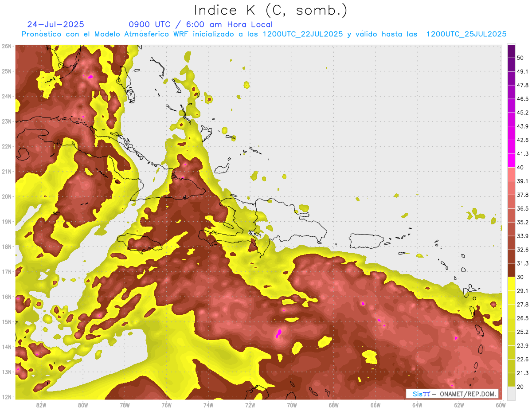The width and height of the screenshot is (532, 411).
Task: Click the 32.6 colorbar value
Action: point(523,250)
